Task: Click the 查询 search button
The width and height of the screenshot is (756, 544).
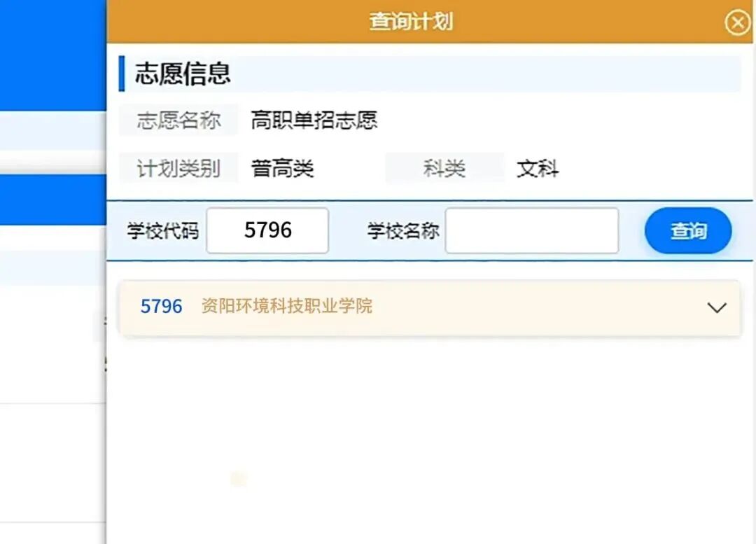Action: click(x=688, y=230)
